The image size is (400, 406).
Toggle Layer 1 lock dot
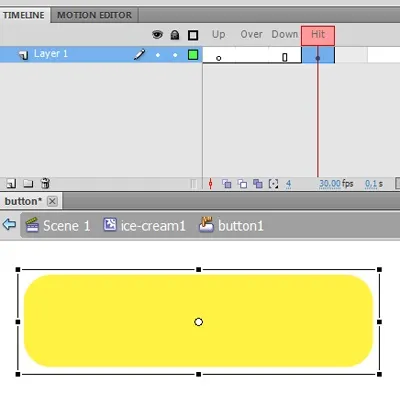point(175,55)
